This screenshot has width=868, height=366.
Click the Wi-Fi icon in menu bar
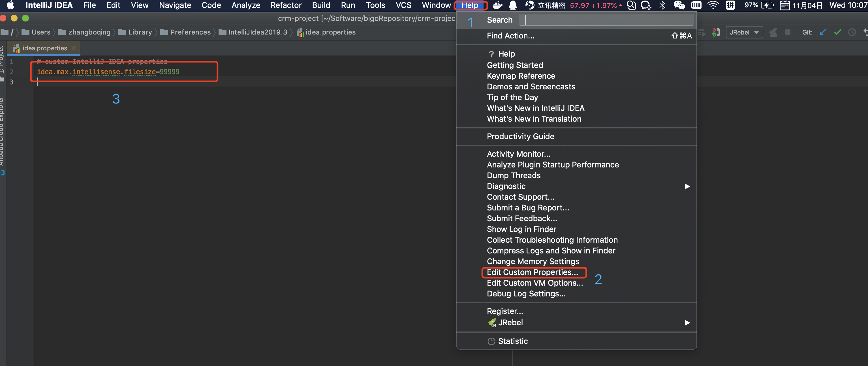713,5
